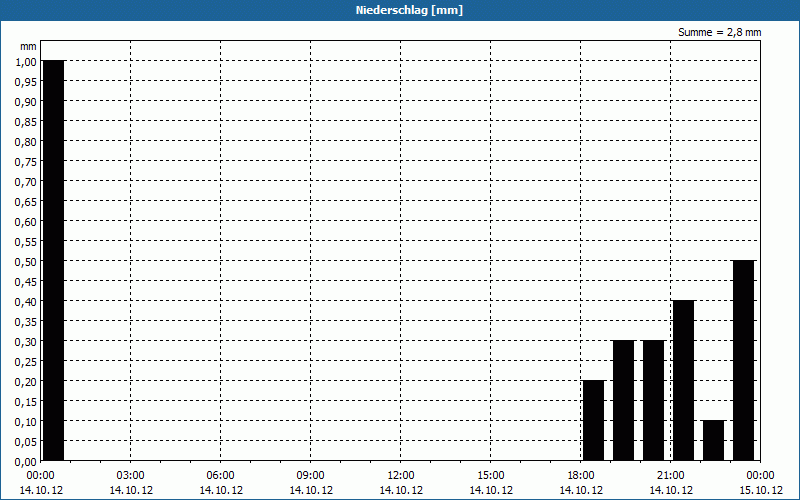
Task: Click the 0,00 y-axis value
Action: click(x=26, y=462)
